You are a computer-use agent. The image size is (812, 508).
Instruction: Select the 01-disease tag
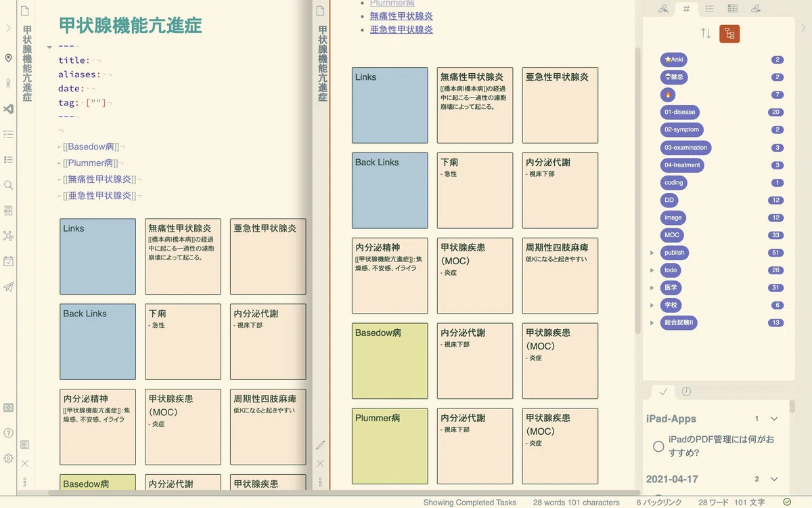point(680,112)
